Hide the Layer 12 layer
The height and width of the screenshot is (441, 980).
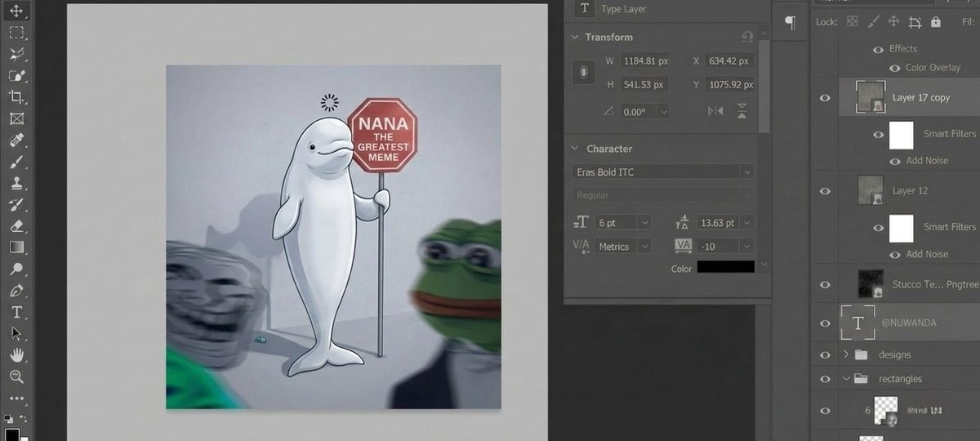825,190
